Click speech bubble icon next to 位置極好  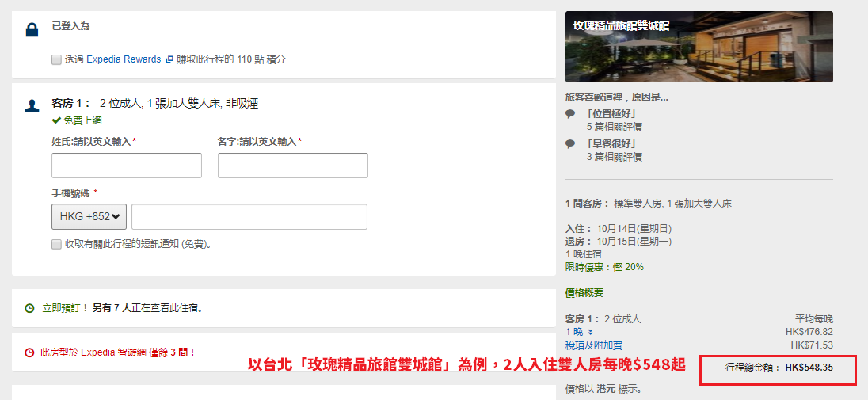pyautogui.click(x=570, y=114)
